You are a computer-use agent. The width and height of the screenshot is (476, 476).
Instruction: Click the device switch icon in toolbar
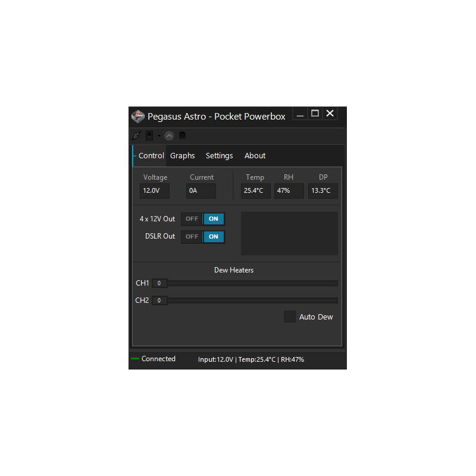pos(149,136)
